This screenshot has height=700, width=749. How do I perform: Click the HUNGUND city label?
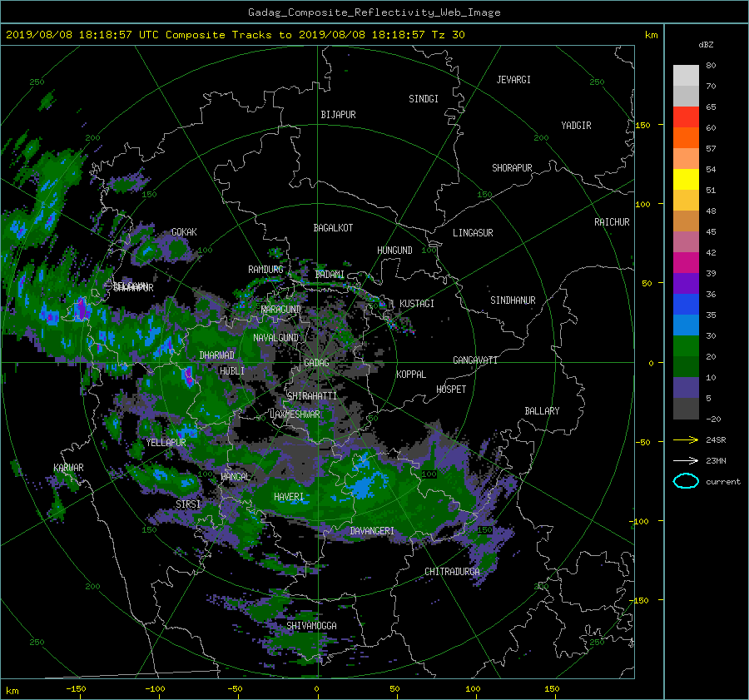[x=394, y=250]
